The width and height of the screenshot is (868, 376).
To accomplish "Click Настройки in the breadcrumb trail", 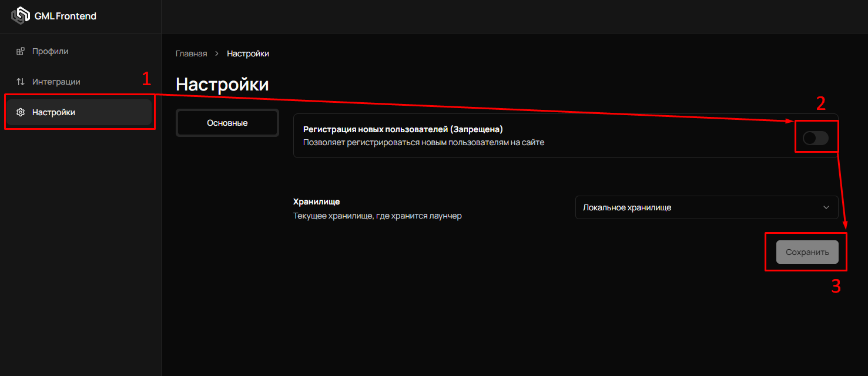I will click(x=247, y=53).
